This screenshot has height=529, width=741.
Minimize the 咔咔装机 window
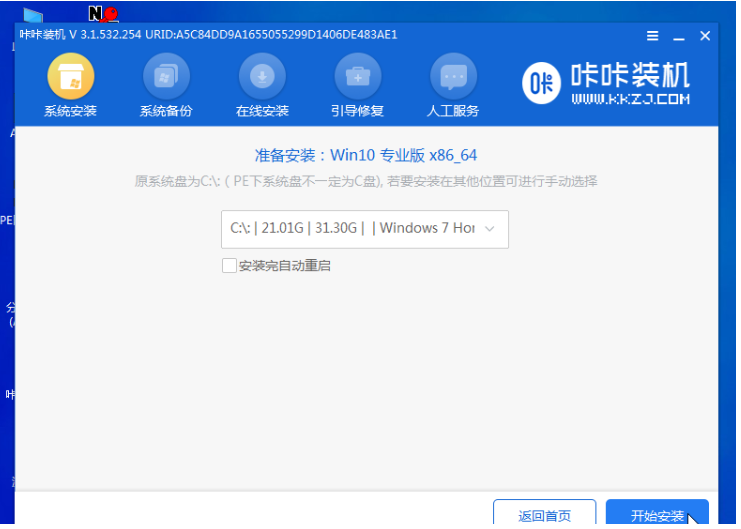[x=679, y=35]
